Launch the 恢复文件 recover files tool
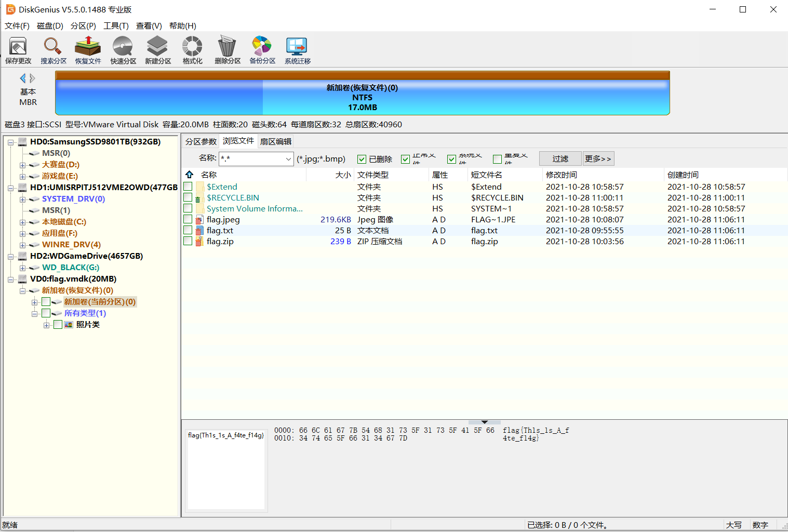The width and height of the screenshot is (788, 532). tap(88, 50)
